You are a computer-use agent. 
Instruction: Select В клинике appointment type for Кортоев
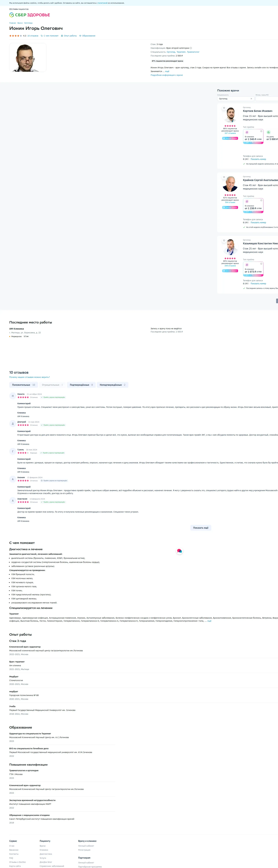253,137
